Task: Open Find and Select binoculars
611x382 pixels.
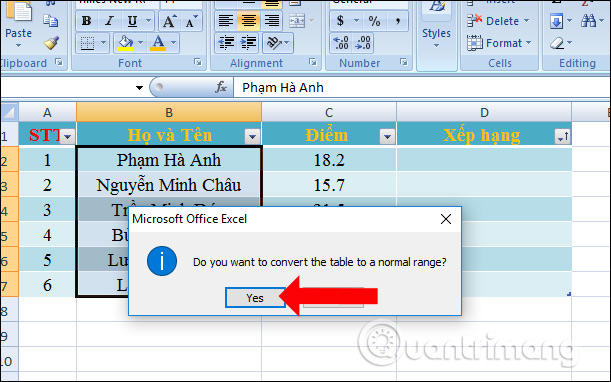Action: (588, 21)
